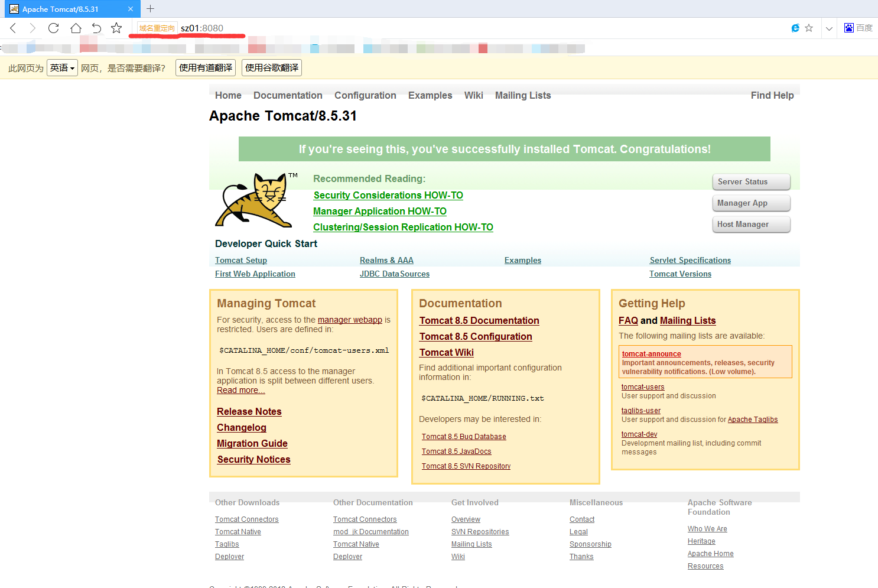Click the Host Manager button
The image size is (878, 588).
pyautogui.click(x=752, y=224)
